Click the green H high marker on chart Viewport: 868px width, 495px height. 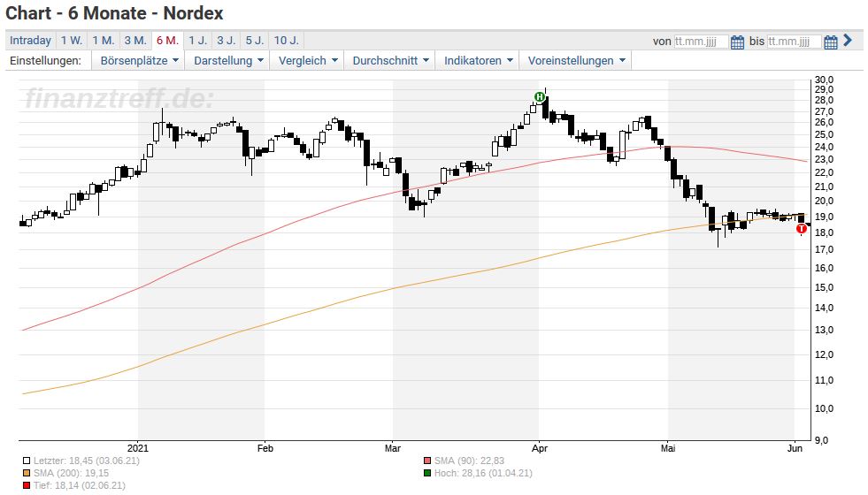point(539,97)
